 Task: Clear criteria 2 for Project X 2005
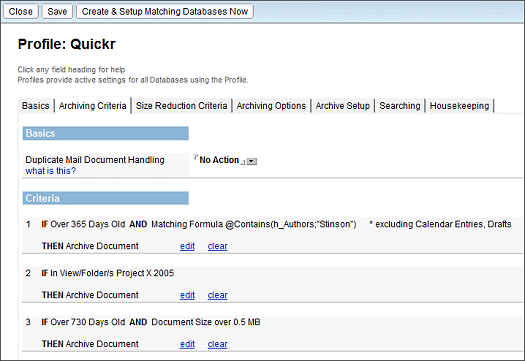pos(217,295)
